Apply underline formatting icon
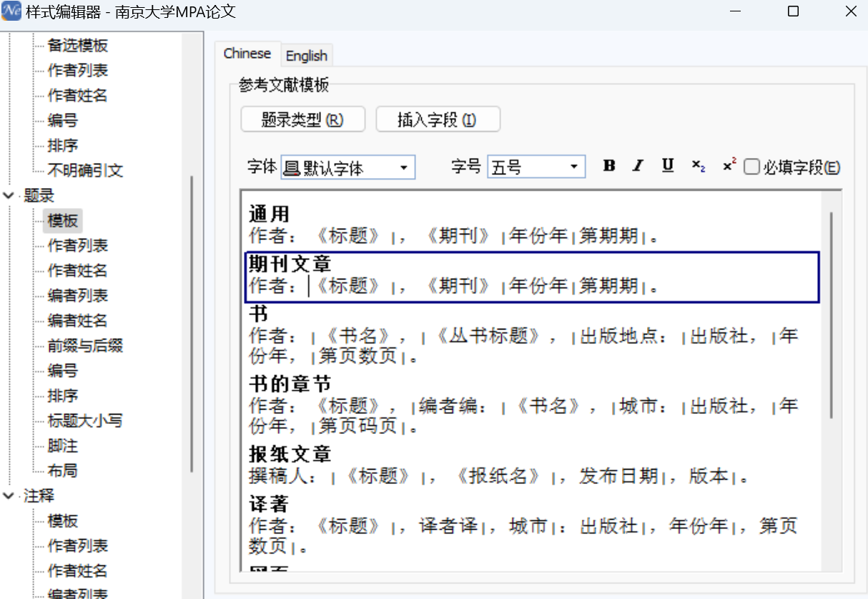Screen dimensions: 868x599 [668, 166]
